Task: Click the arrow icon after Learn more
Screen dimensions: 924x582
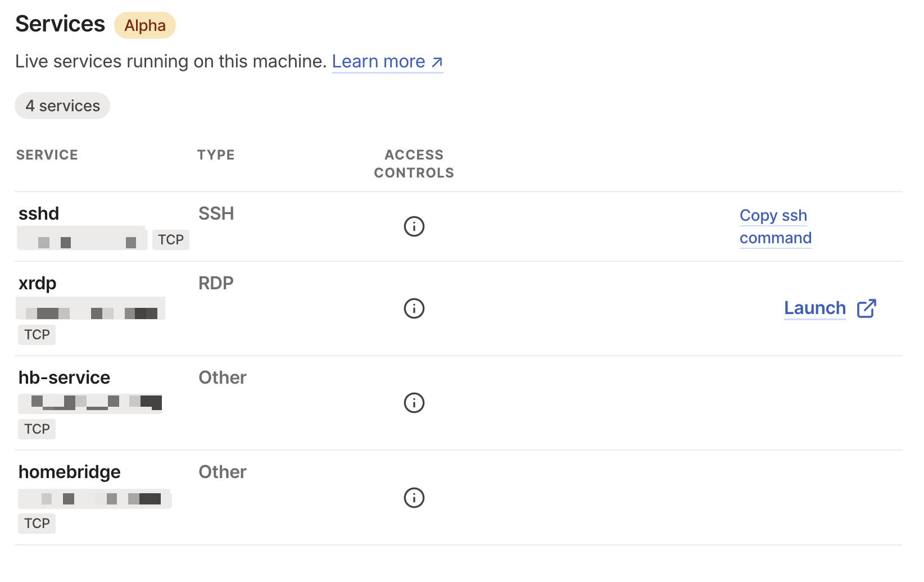Action: pos(437,62)
